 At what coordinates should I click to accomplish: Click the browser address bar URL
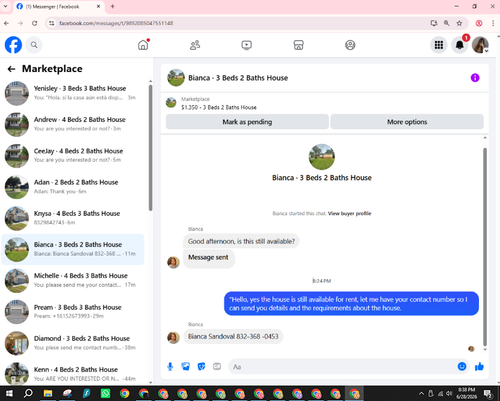tap(116, 23)
